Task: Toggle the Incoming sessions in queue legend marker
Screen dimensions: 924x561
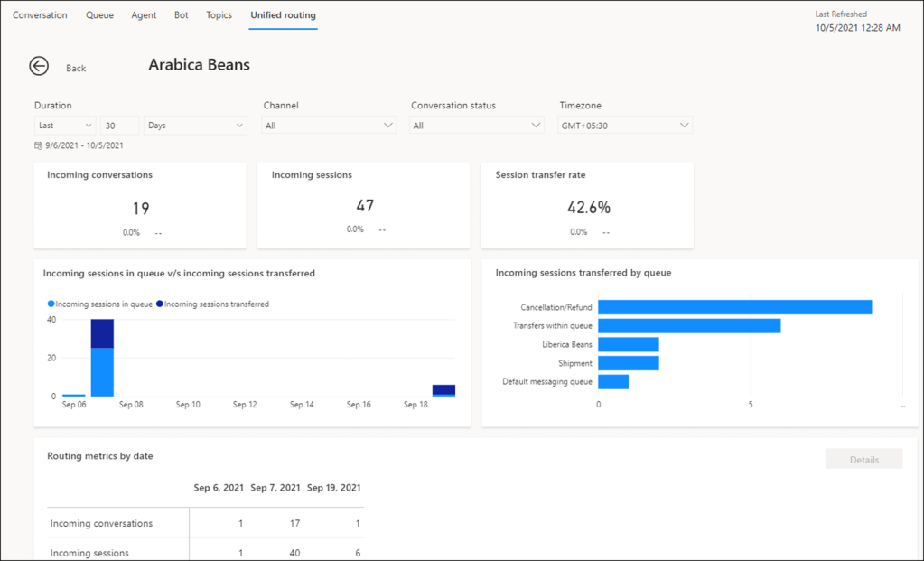Action: tap(51, 304)
